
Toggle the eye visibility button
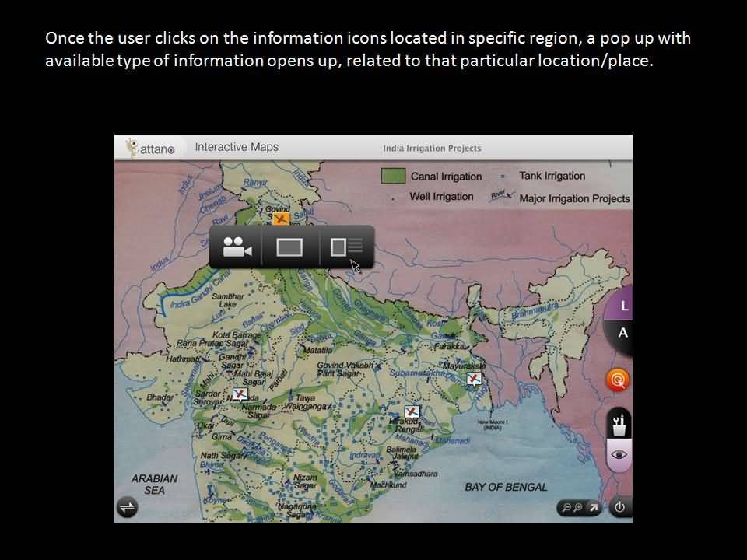[x=619, y=455]
